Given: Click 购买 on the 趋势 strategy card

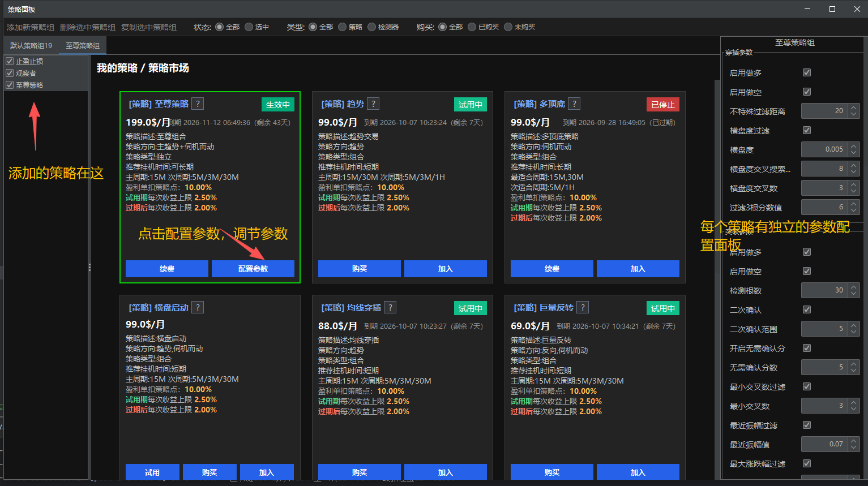Looking at the screenshot, I should click(x=360, y=269).
